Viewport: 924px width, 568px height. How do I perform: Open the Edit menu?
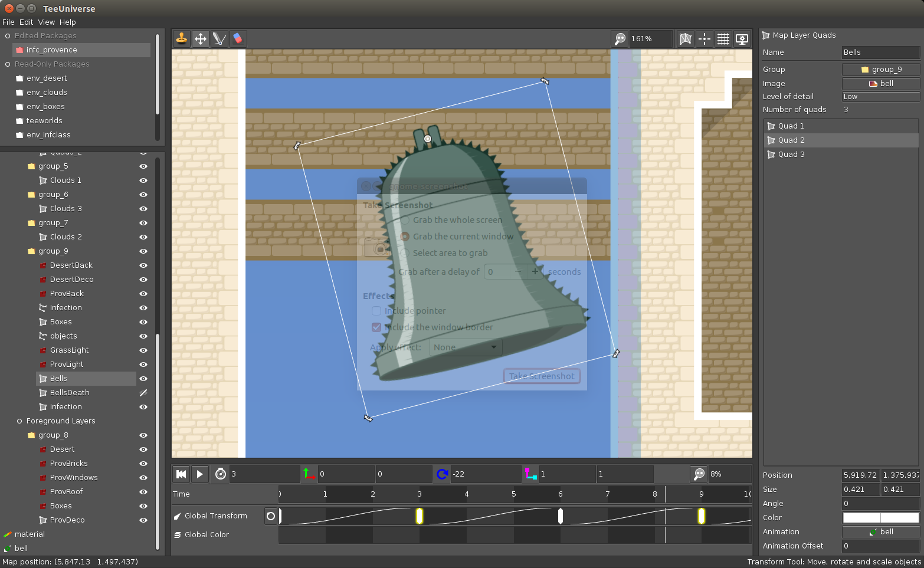click(x=26, y=22)
